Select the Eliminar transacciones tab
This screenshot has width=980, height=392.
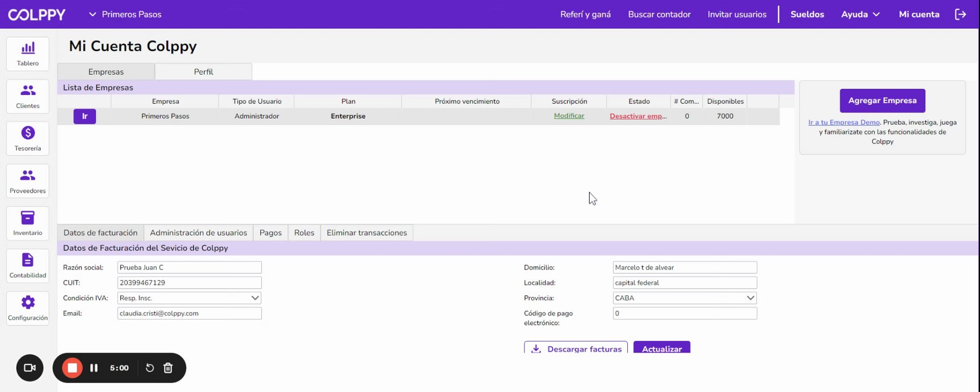(367, 232)
